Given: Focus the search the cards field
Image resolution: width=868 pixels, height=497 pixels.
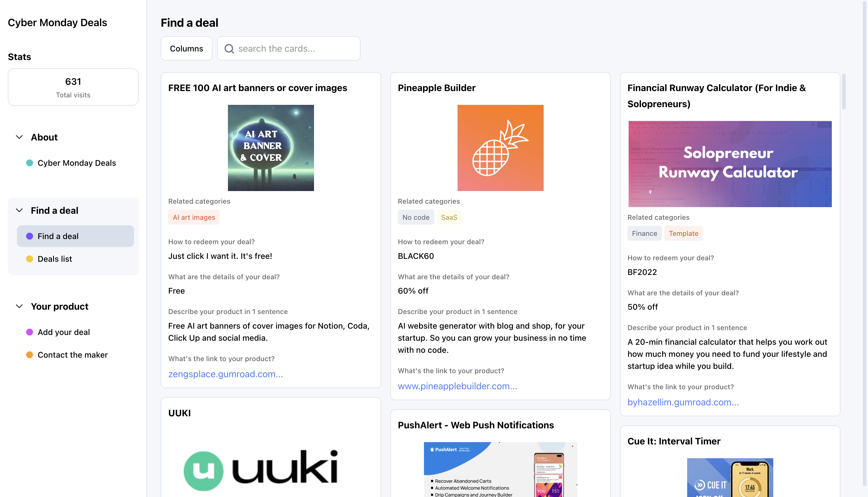Looking at the screenshot, I should pos(289,49).
